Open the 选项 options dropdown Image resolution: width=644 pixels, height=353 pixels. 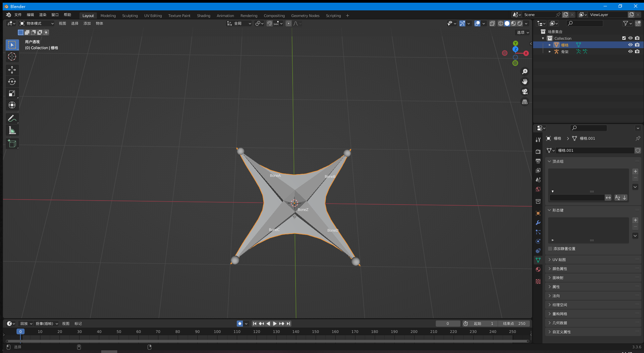pyautogui.click(x=522, y=32)
